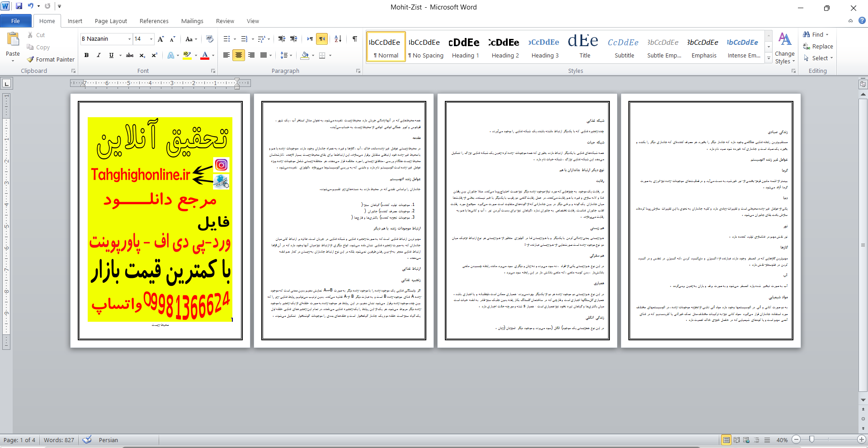Switch to Full Screen Reading view icon
The height and width of the screenshot is (448, 868).
(736, 440)
